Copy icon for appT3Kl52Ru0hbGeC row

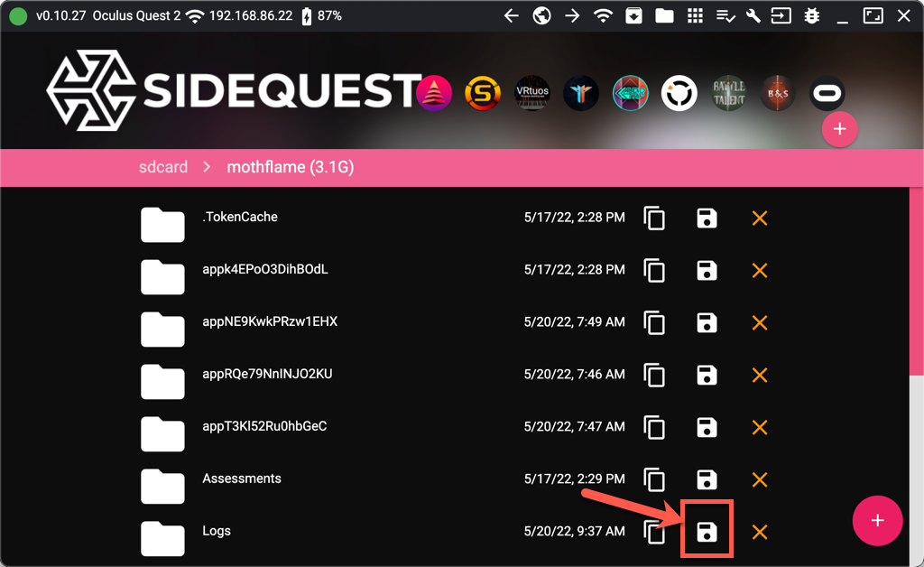(x=654, y=427)
